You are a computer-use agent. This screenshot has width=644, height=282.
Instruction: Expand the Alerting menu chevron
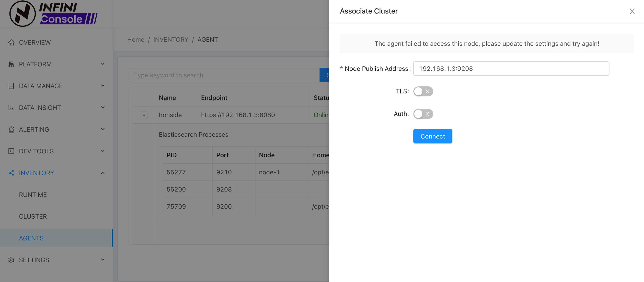click(103, 129)
